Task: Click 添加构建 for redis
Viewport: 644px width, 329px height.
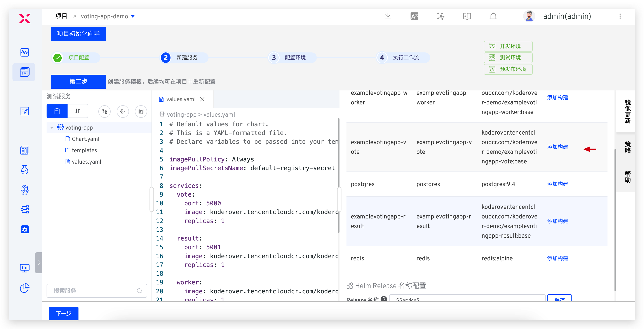Action: tap(557, 258)
